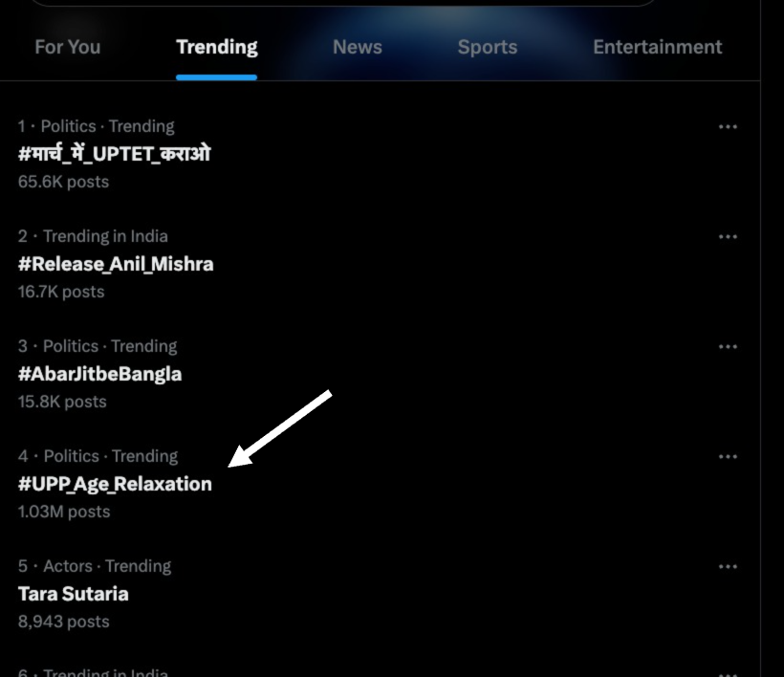Click the 1.03M posts count
The height and width of the screenshot is (677, 784).
tap(63, 512)
